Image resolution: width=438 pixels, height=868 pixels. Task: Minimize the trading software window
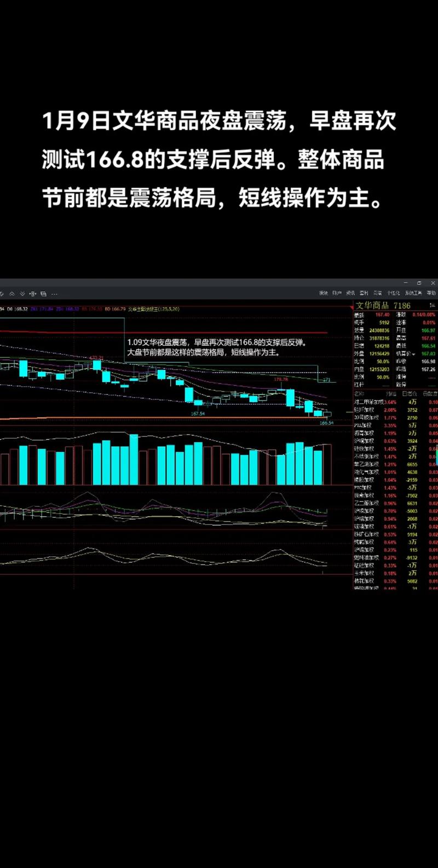[x=406, y=283]
